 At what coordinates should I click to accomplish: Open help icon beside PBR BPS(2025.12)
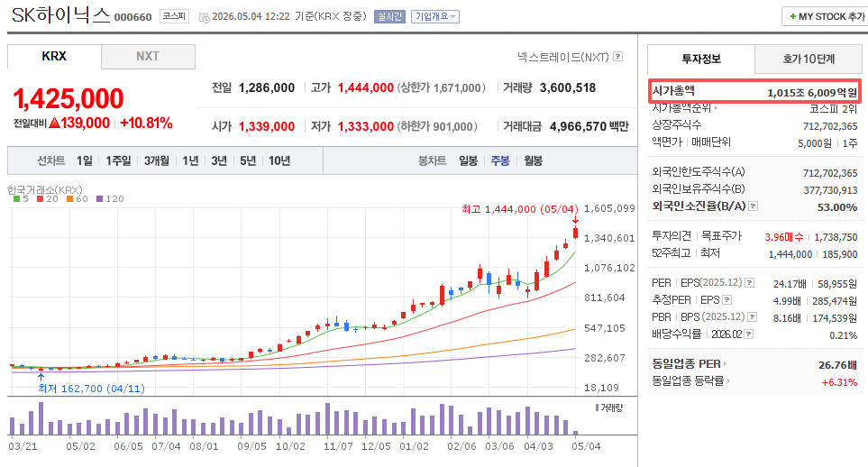(753, 316)
